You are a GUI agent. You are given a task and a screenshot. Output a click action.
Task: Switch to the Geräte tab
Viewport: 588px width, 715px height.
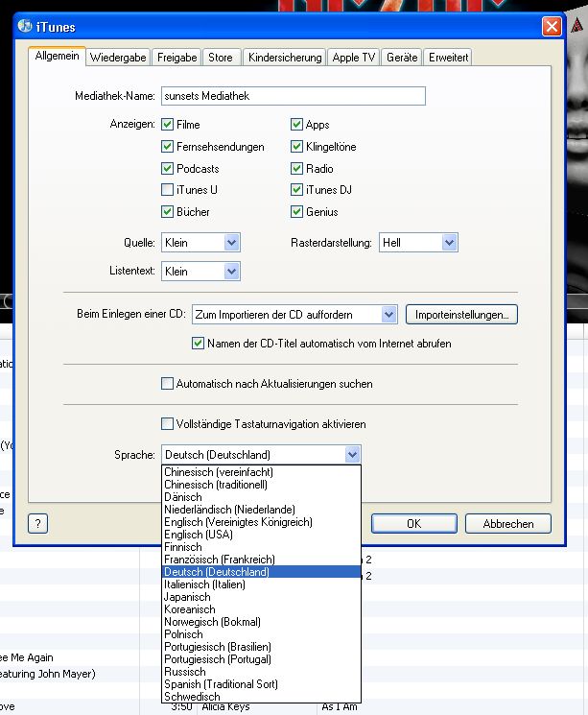coord(402,58)
